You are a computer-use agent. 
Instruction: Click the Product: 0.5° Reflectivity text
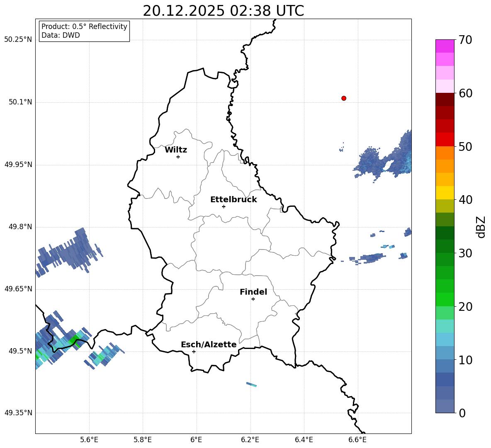(84, 27)
